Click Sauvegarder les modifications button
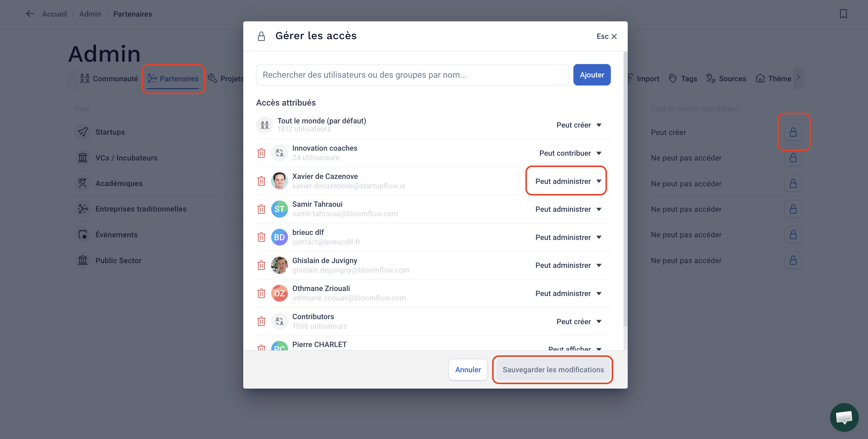The width and height of the screenshot is (868, 439). [553, 370]
